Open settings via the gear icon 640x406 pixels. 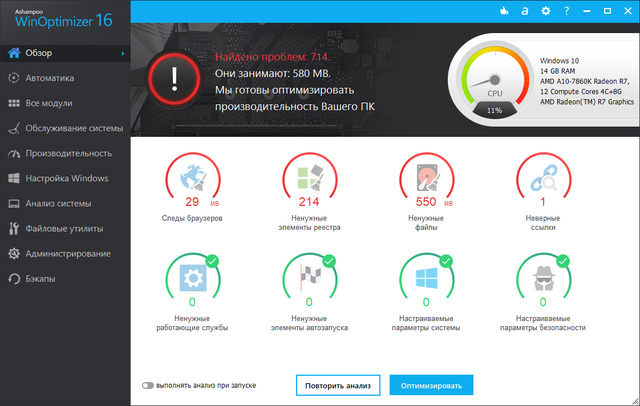coord(545,11)
